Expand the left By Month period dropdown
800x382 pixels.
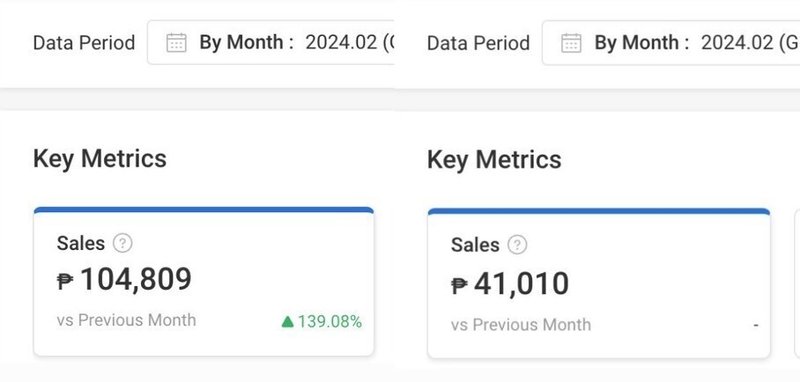point(270,42)
